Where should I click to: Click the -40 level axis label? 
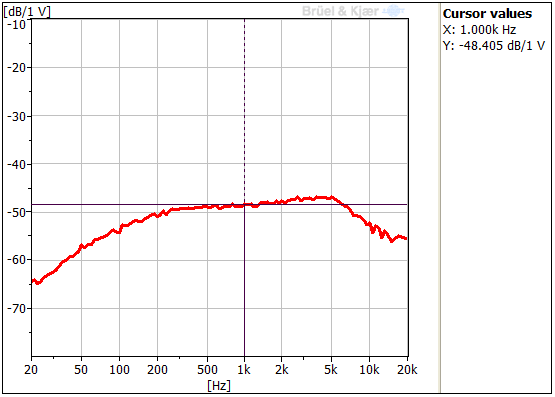(17, 165)
